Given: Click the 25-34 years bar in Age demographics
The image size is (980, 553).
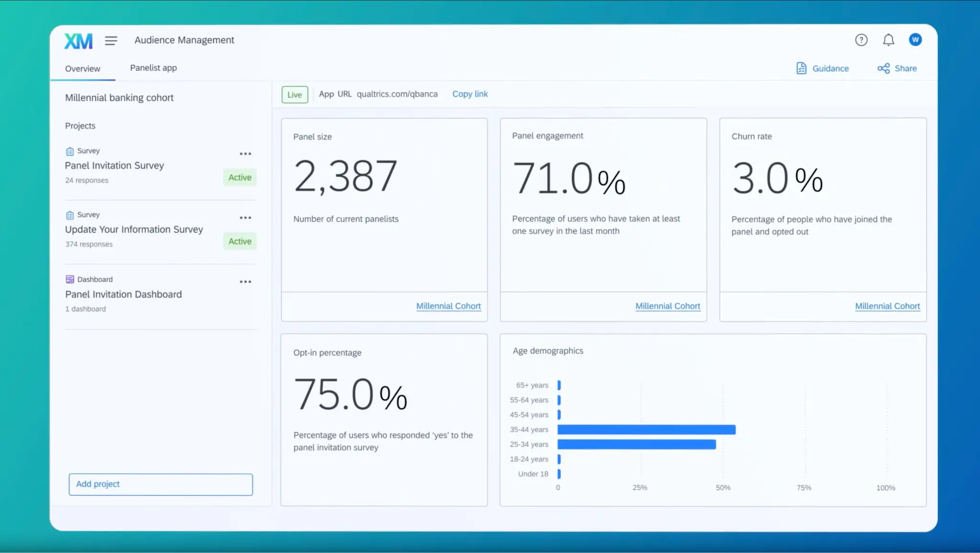Looking at the screenshot, I should 636,445.
